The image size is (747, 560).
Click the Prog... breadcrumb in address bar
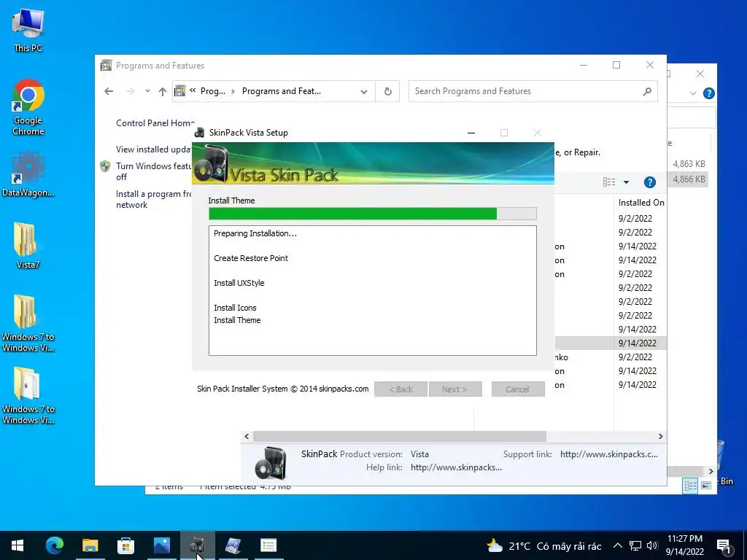(212, 91)
